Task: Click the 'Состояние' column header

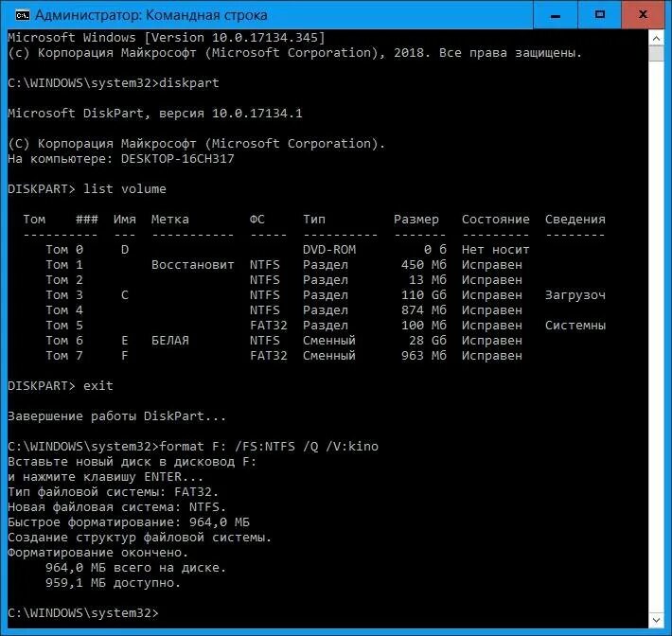Action: (x=495, y=220)
